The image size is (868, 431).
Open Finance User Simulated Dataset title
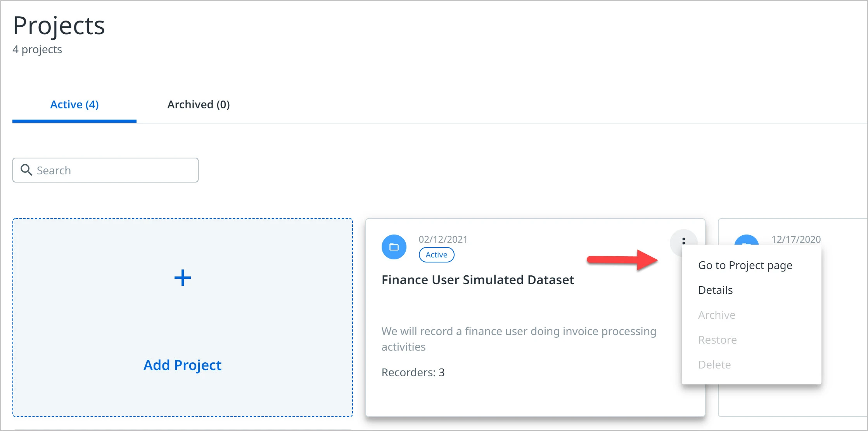coord(478,280)
